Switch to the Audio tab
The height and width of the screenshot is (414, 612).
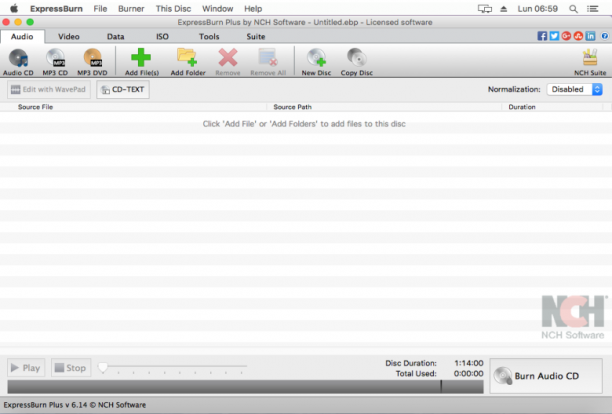22,36
